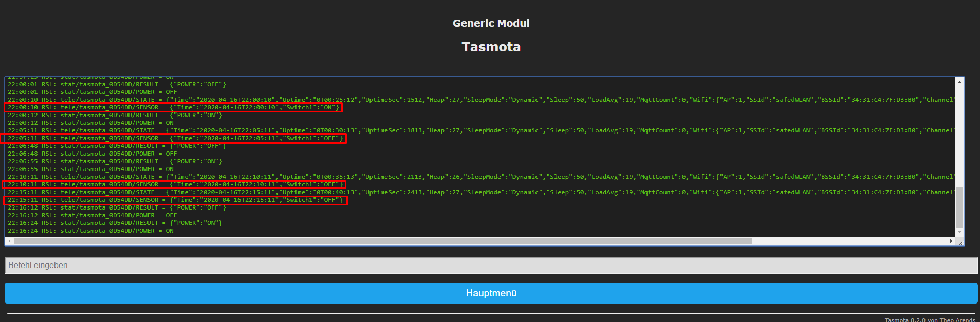Click the 22:06:55 RESULT POWER ON line
The image size is (980, 322).
click(115, 161)
